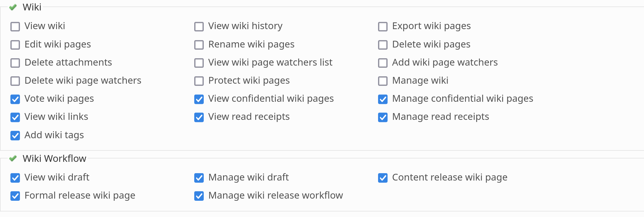Check the Edit wiki pages permission
Image resolution: width=644 pixels, height=217 pixels.
(15, 45)
